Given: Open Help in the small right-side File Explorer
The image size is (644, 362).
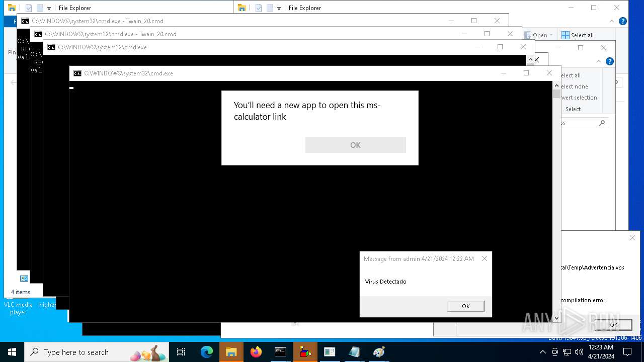Looking at the screenshot, I should point(610,61).
